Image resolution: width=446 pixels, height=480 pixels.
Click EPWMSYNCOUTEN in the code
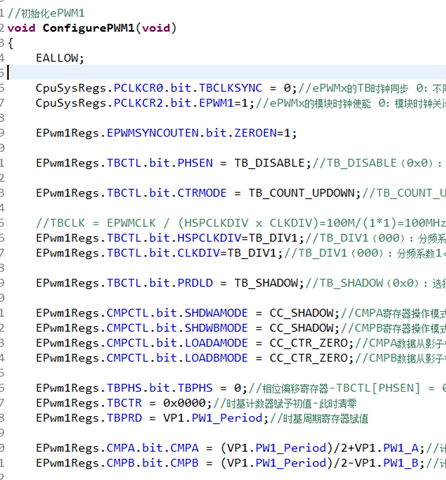(x=152, y=133)
